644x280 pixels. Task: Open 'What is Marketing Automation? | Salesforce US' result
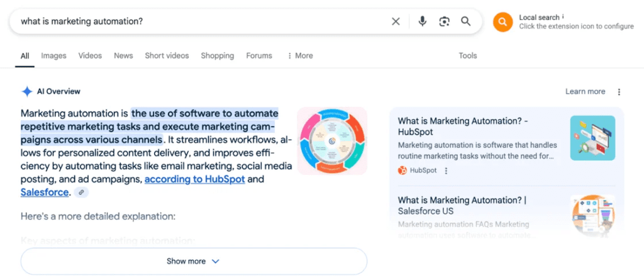(462, 206)
